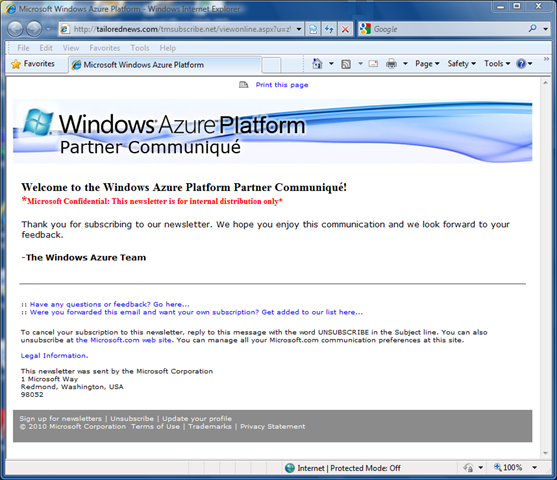
Task: Click the Forward navigation button
Action: pyautogui.click(x=34, y=29)
